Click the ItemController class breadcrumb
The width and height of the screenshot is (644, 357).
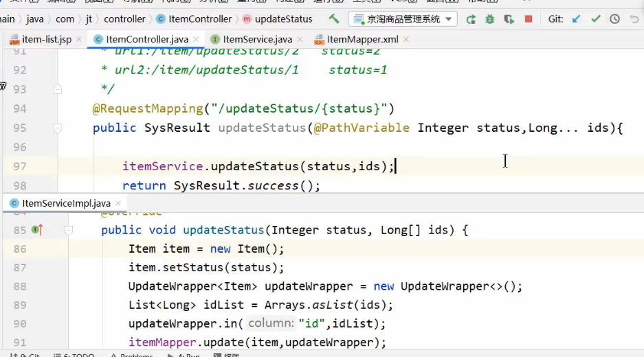(195, 19)
